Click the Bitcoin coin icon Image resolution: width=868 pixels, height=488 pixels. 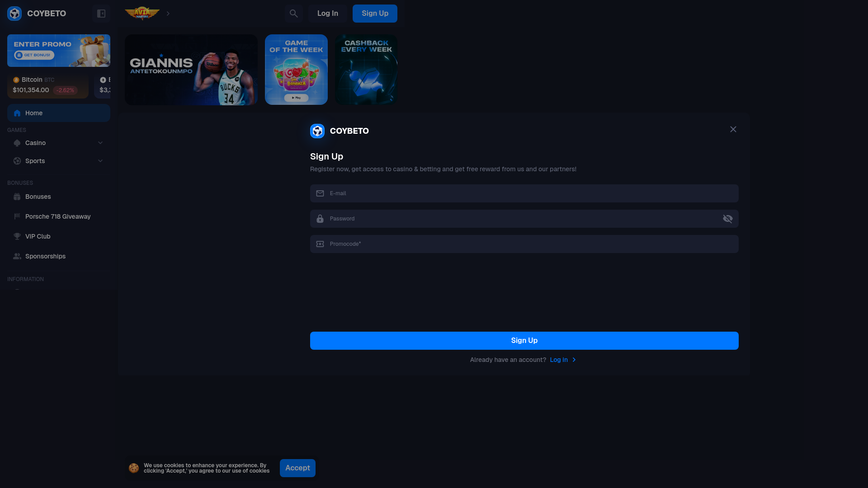pos(16,80)
